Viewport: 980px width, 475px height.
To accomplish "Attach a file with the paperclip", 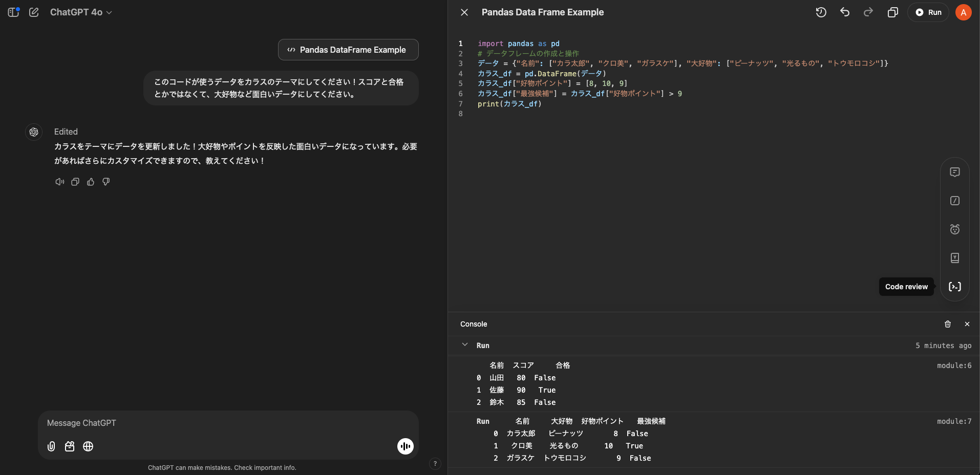I will click(51, 446).
